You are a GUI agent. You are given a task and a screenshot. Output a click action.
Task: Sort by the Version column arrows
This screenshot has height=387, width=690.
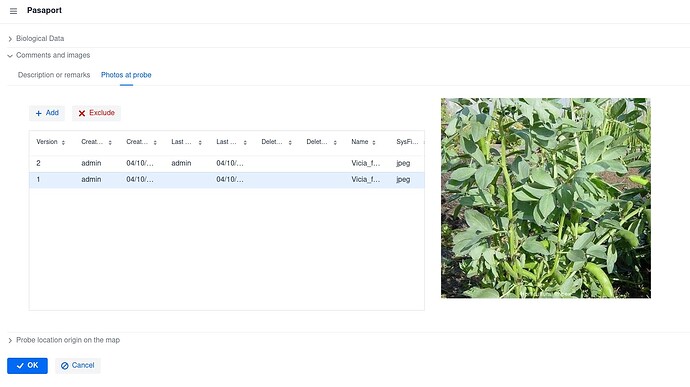(63, 142)
